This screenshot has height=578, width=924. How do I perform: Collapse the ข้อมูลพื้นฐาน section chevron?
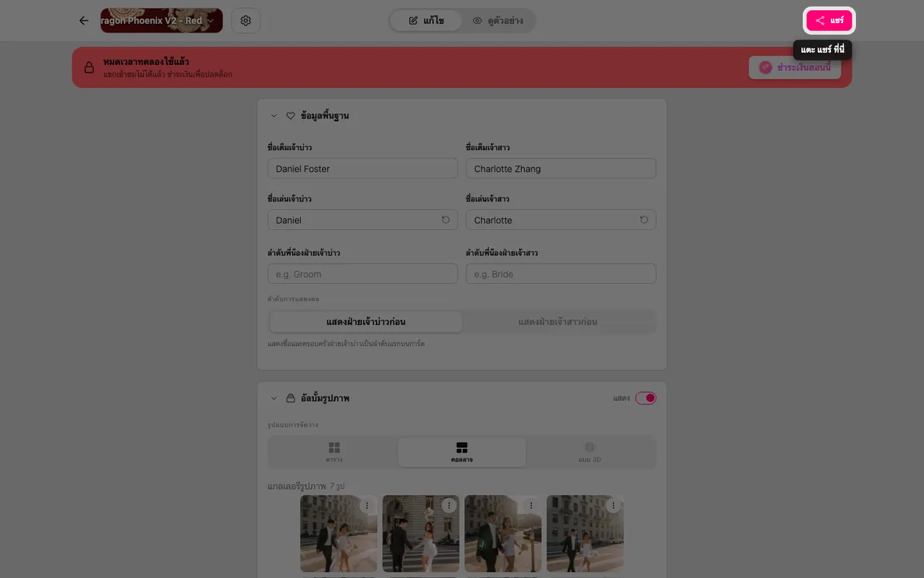pyautogui.click(x=274, y=116)
